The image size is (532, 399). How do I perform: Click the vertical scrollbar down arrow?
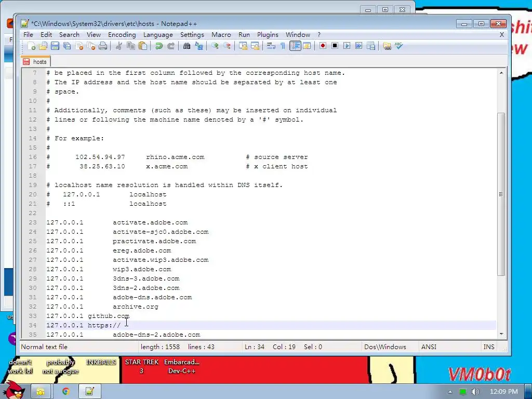[501, 334]
